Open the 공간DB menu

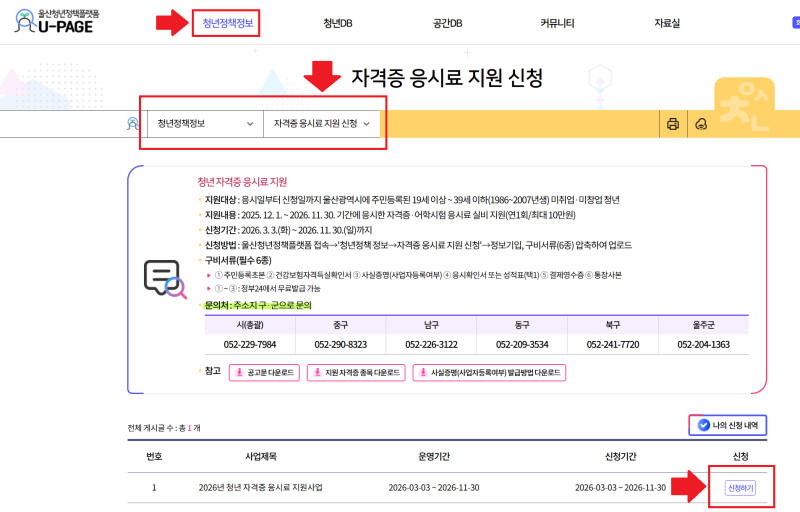(x=447, y=23)
